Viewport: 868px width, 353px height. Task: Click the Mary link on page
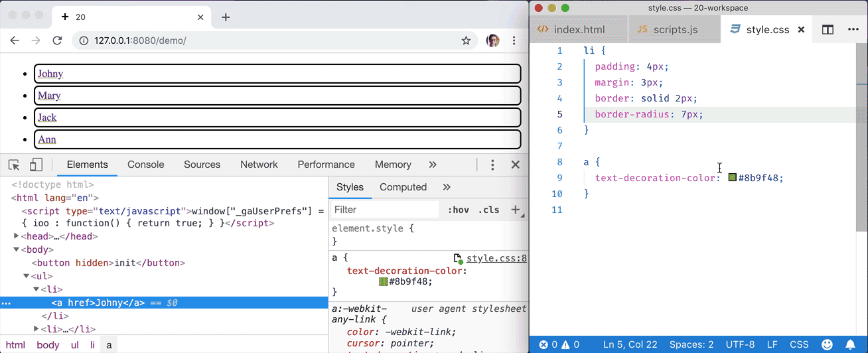pyautogui.click(x=49, y=96)
